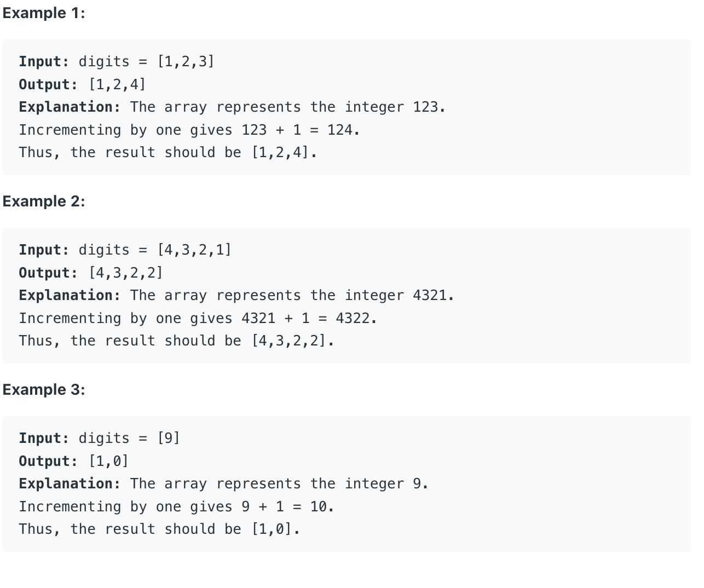This screenshot has width=704, height=588.
Task: Click the output array [1,2,4] in Example 1
Action: tap(117, 84)
